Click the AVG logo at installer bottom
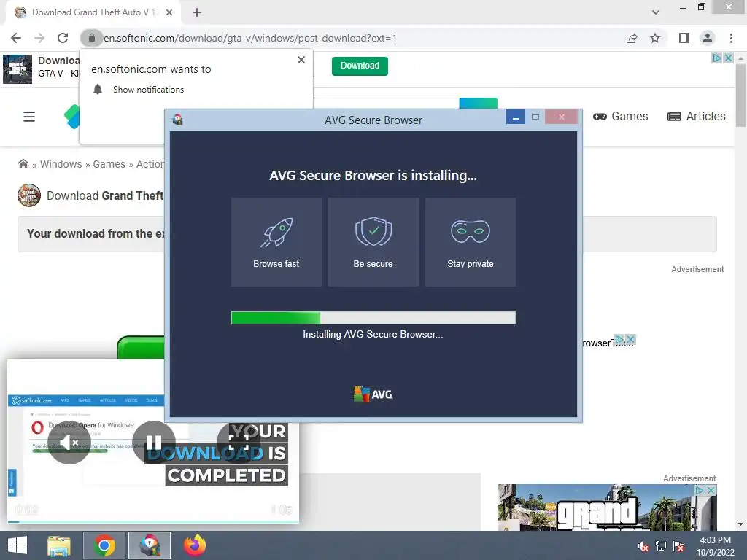This screenshot has width=747, height=560. tap(373, 394)
